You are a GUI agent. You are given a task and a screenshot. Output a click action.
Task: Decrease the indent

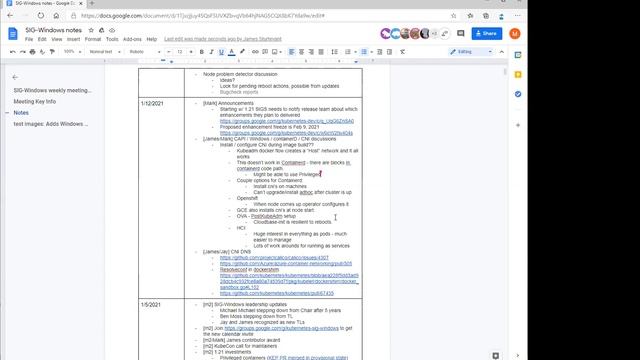pyautogui.click(x=380, y=52)
